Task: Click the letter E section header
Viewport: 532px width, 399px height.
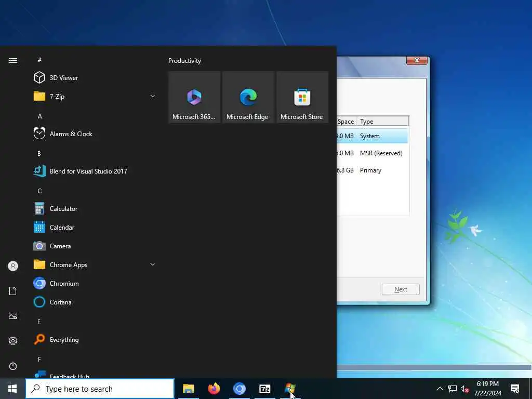Action: (x=39, y=322)
